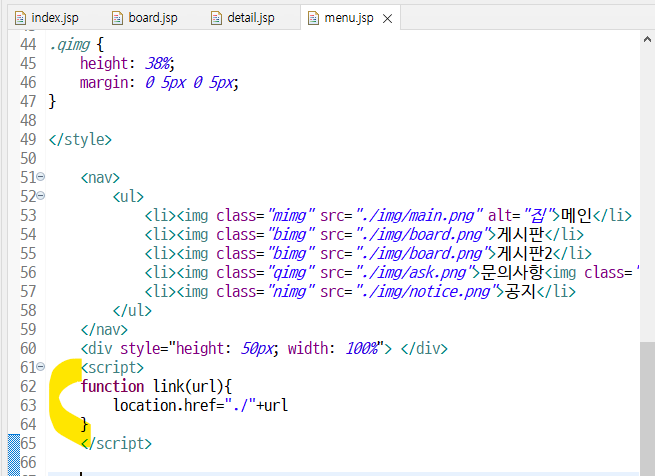Click the alt="집" attribute

[x=520, y=216]
